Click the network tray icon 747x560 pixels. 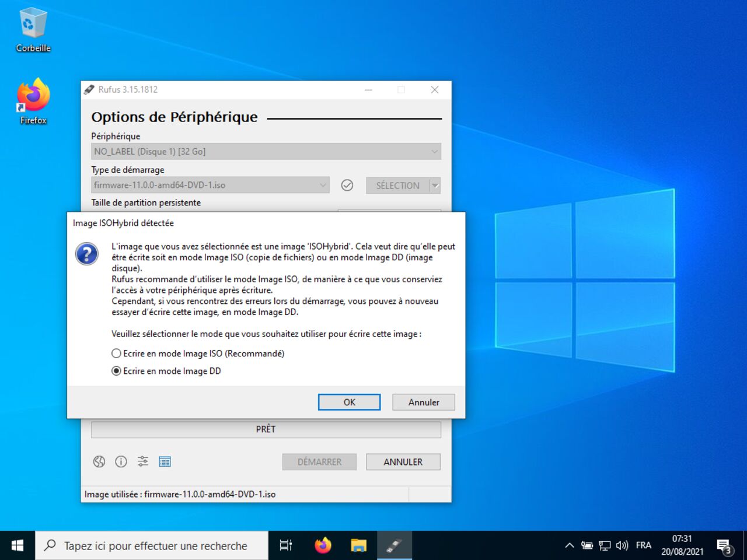605,545
